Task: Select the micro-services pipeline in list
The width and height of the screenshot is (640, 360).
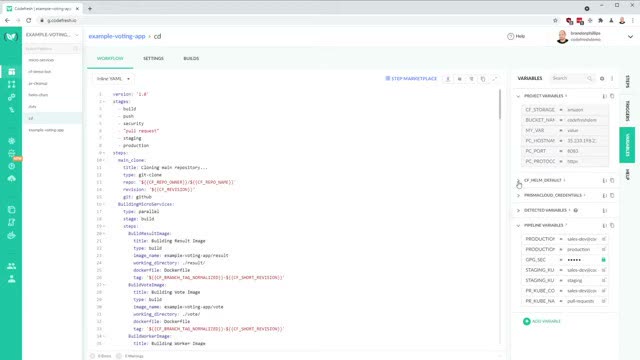Action: pos(41,60)
